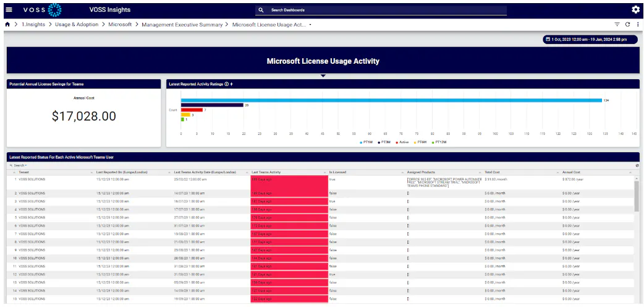
Task: Open the table Search dropdown
Action: click(20, 165)
